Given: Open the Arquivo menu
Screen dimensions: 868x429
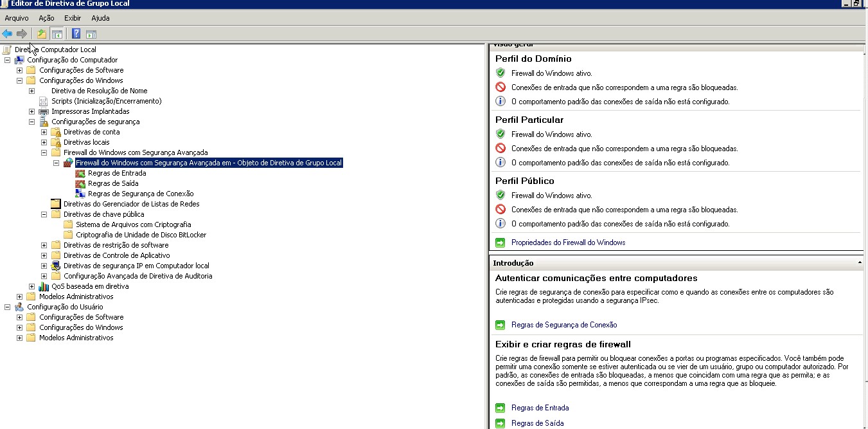Looking at the screenshot, I should [17, 18].
